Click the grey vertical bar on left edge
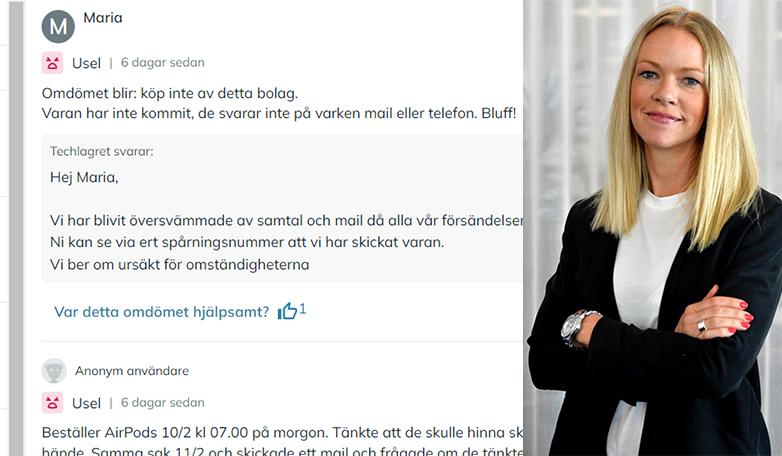Image resolution: width=782 pixels, height=456 pixels. tap(16, 228)
